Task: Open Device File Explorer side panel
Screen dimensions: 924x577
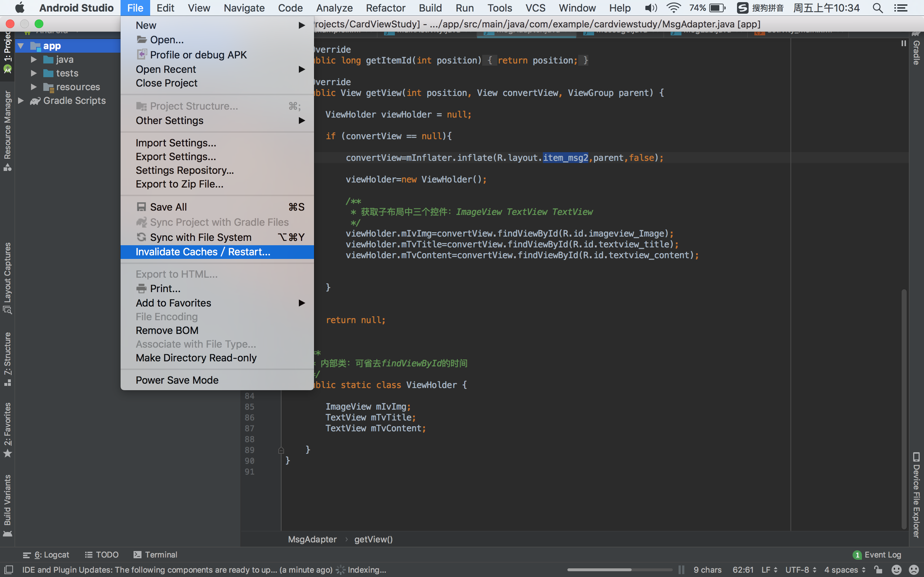Action: 916,495
